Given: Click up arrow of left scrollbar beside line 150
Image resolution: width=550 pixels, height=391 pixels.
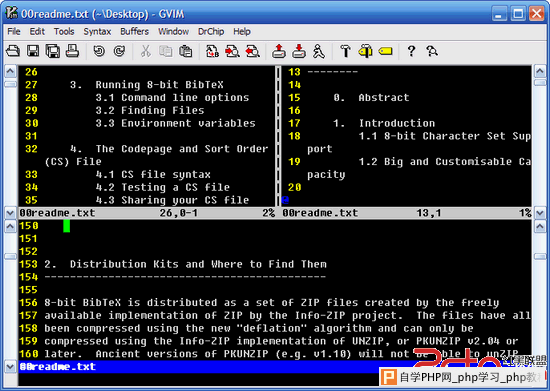Looking at the screenshot, I should click(10, 226).
